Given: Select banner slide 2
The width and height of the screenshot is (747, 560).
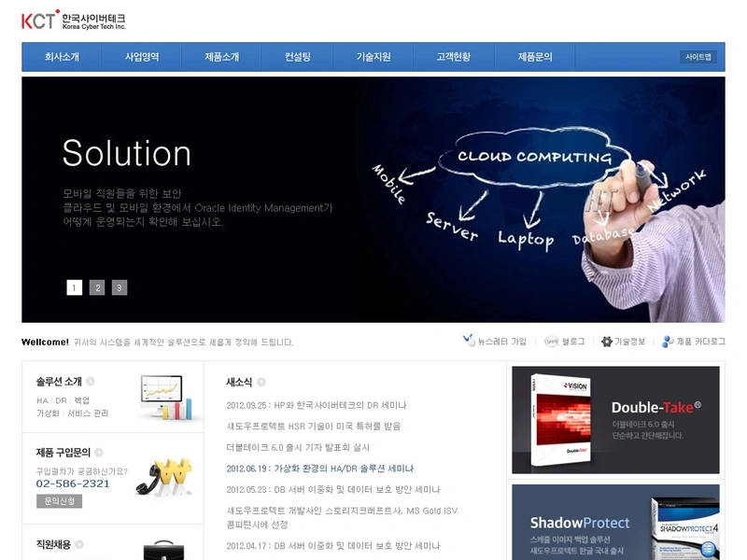Looking at the screenshot, I should (x=96, y=287).
